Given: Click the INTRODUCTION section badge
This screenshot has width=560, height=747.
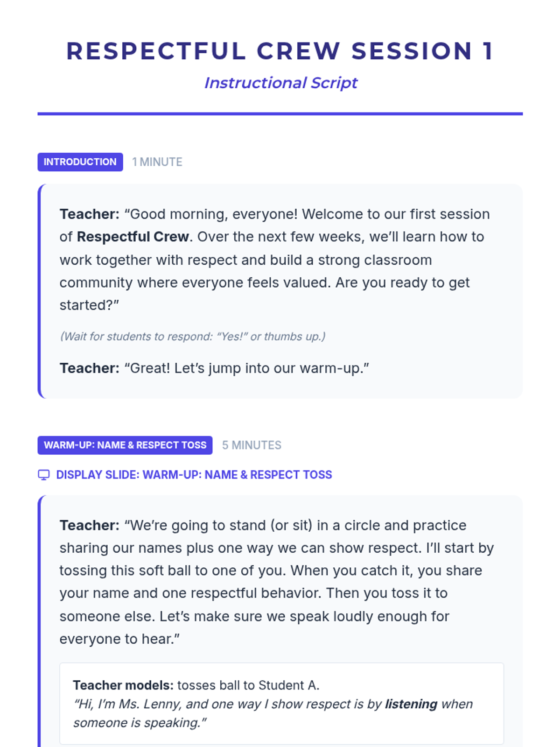Looking at the screenshot, I should 80,162.
